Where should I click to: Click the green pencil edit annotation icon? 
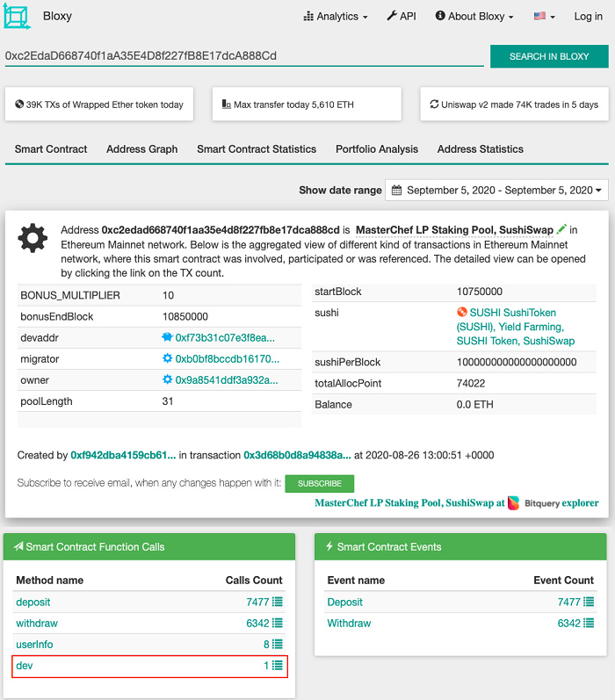coord(561,229)
